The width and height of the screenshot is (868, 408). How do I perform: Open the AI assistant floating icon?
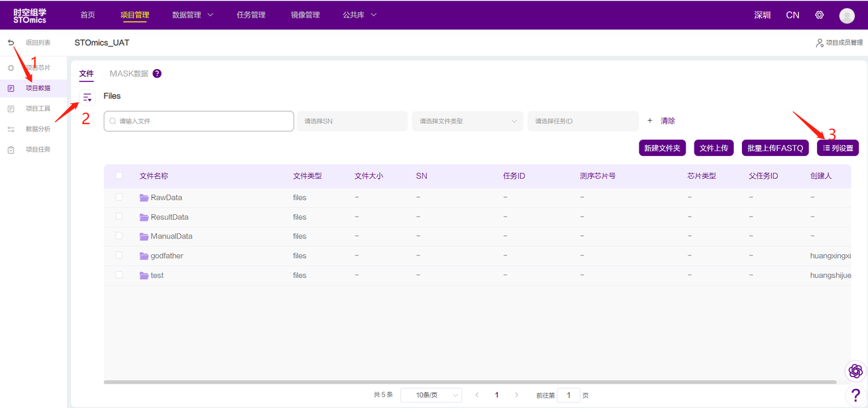[x=855, y=371]
